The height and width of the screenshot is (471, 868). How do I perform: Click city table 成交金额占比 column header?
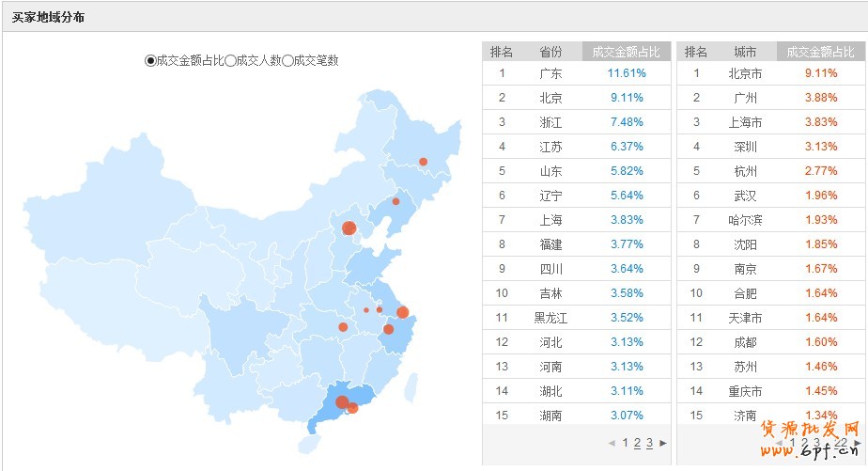click(x=825, y=52)
